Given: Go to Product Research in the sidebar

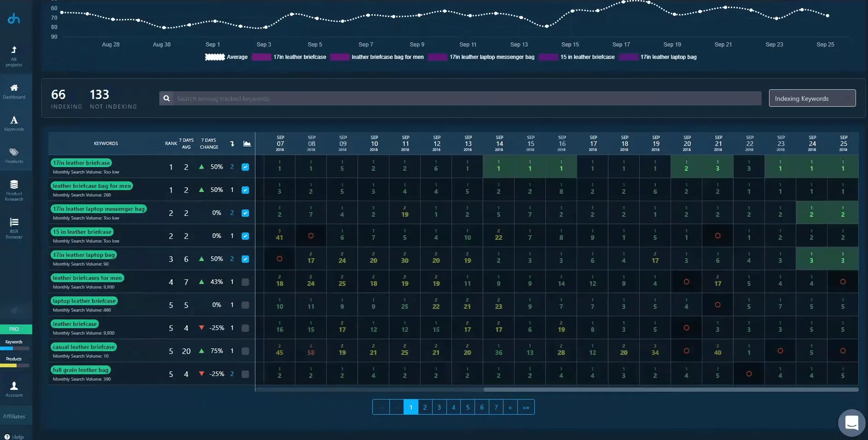Looking at the screenshot, I should pos(14,190).
